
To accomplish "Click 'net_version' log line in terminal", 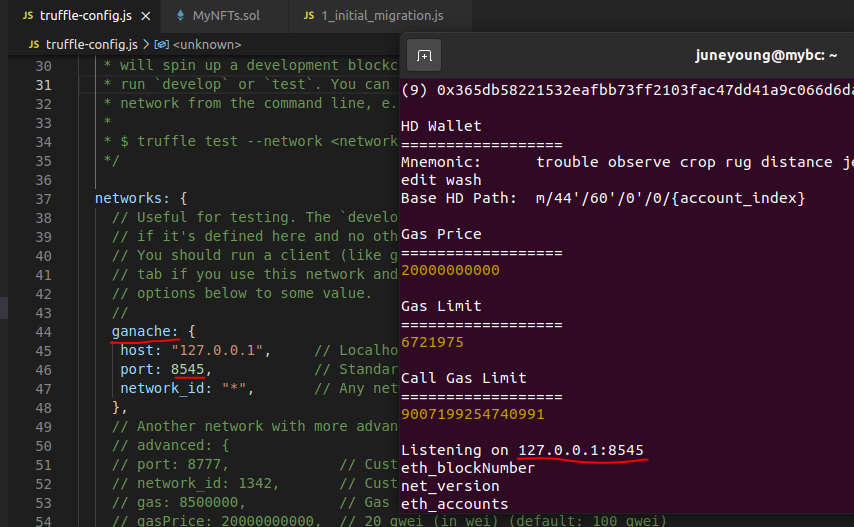I will pyautogui.click(x=450, y=486).
